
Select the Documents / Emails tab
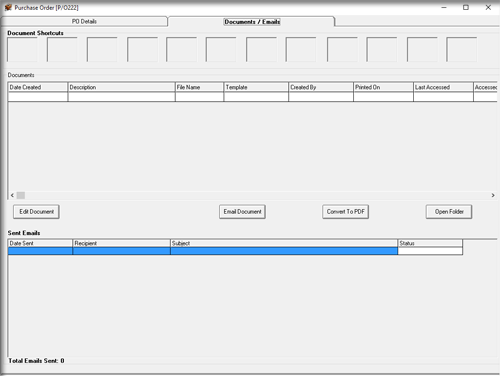252,21
